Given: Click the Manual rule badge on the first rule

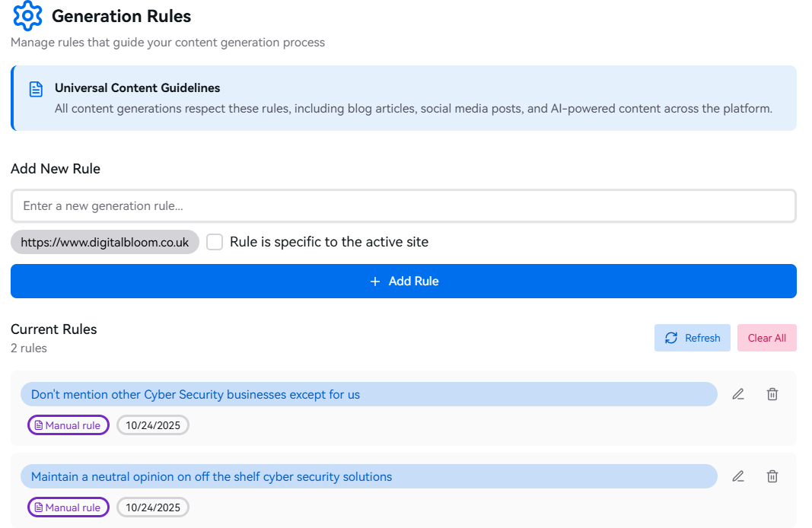Looking at the screenshot, I should click(68, 425).
